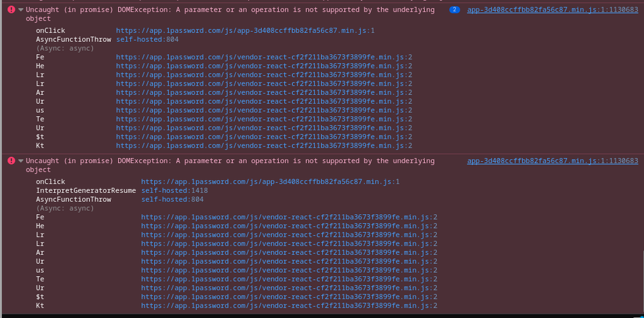644x318 pixels.
Task: Open the us frame's vendor-react link in the second error
Action: click(289, 270)
